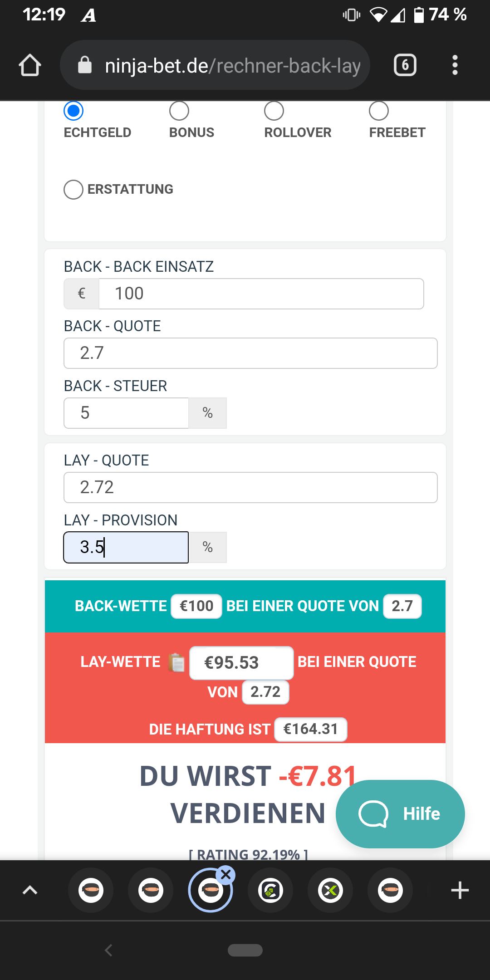
Task: Edit the Back Quote field
Action: [x=250, y=353]
